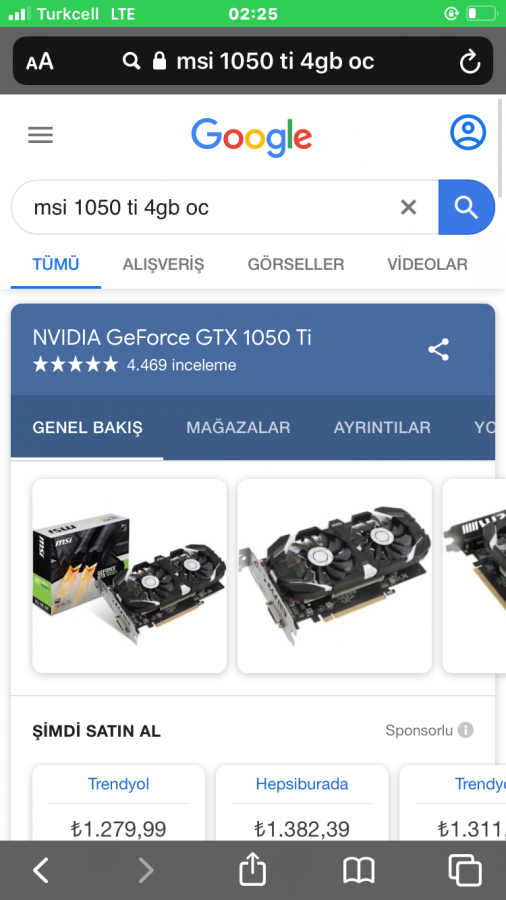The height and width of the screenshot is (900, 506).
Task: Share the GTX 1050 Ti product card
Action: (438, 350)
